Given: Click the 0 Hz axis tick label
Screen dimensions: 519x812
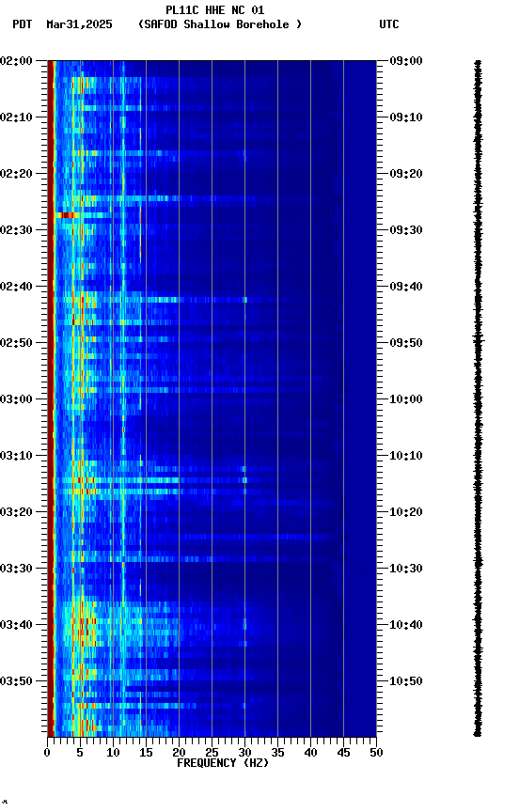Looking at the screenshot, I should pyautogui.click(x=48, y=753).
